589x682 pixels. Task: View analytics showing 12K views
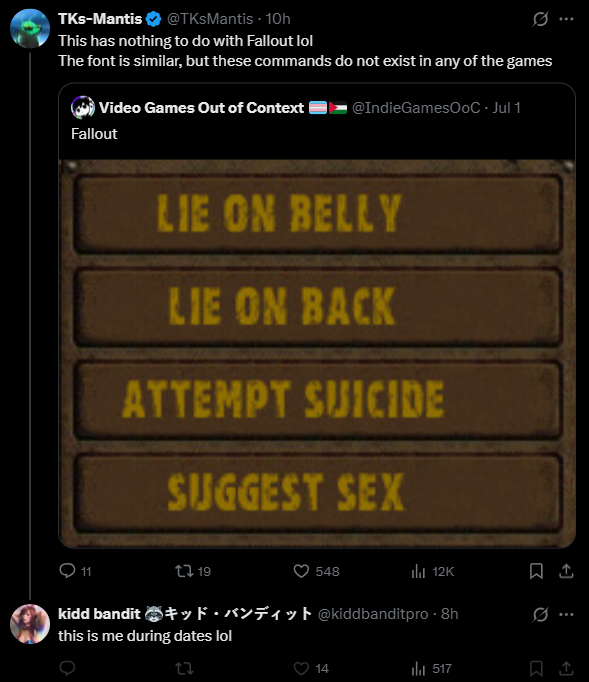pyautogui.click(x=432, y=571)
